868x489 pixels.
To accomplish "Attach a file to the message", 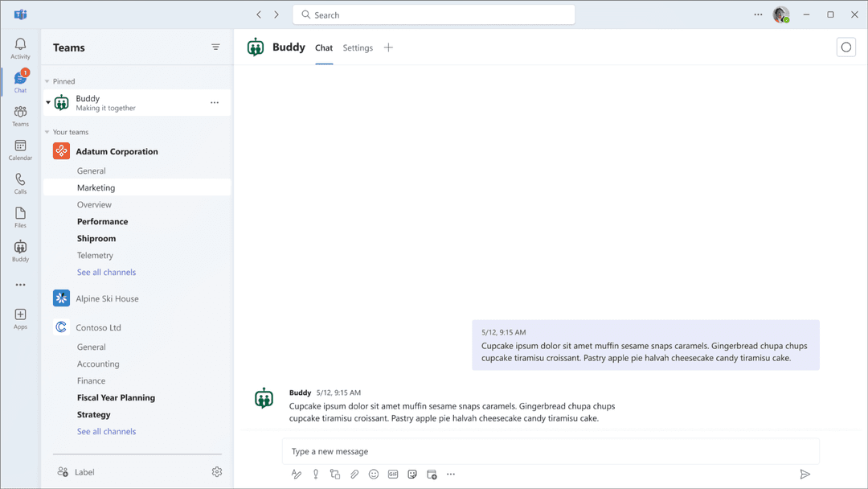I will tap(354, 474).
